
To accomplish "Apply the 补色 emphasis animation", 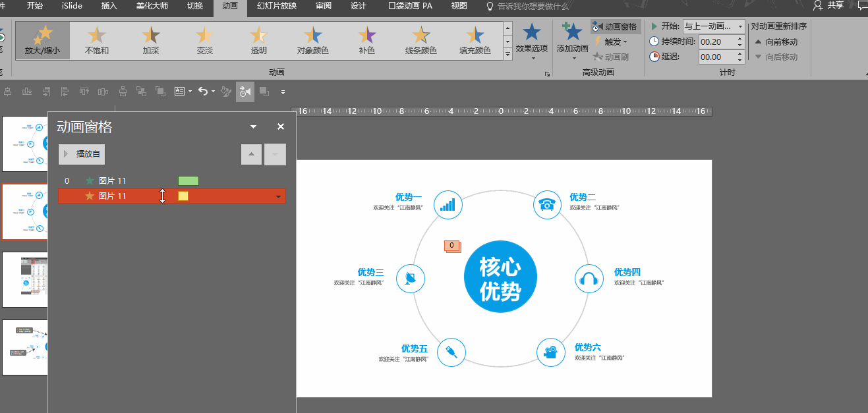I will (x=367, y=40).
